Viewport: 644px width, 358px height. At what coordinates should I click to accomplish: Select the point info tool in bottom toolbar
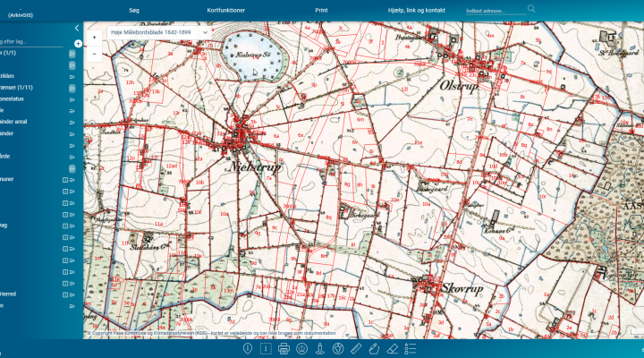coord(247,348)
